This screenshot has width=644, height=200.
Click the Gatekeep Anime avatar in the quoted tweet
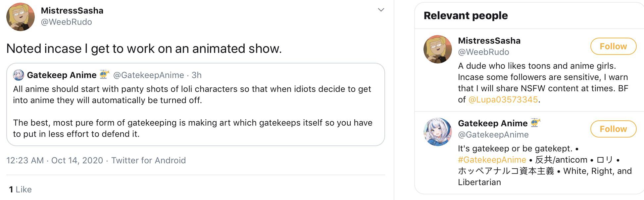[x=19, y=75]
